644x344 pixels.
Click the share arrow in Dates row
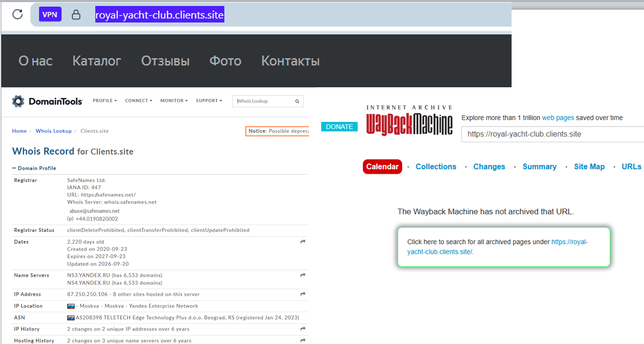coord(303,242)
